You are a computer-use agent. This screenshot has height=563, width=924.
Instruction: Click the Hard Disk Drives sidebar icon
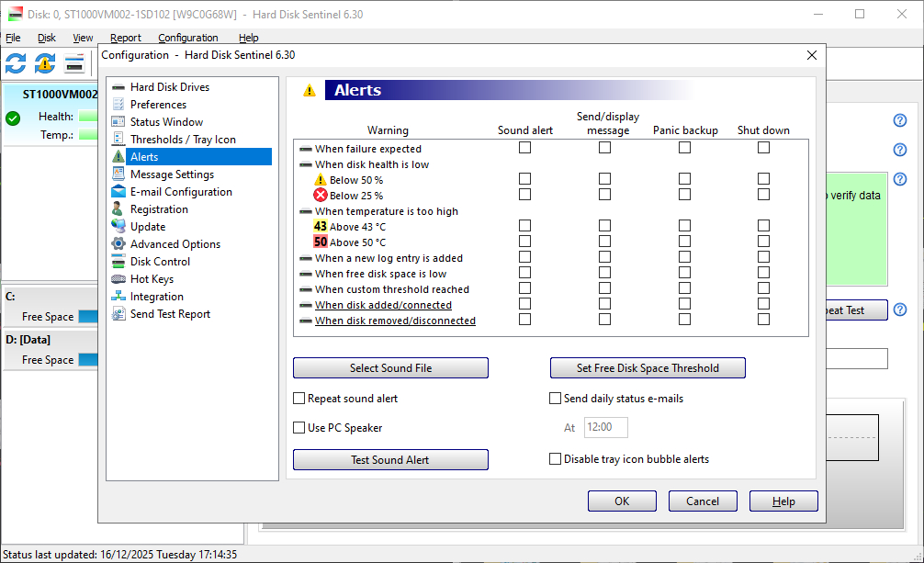point(118,87)
